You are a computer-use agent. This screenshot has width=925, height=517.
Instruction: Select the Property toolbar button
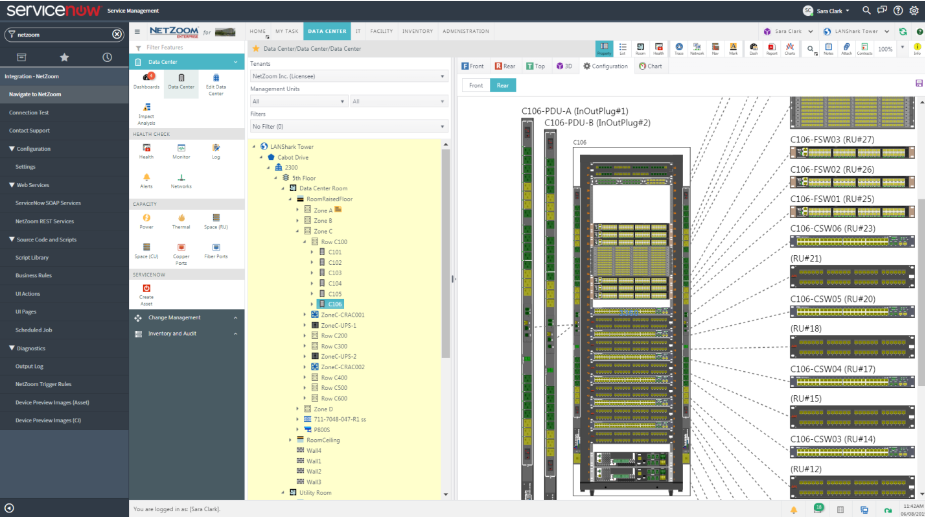(x=604, y=48)
